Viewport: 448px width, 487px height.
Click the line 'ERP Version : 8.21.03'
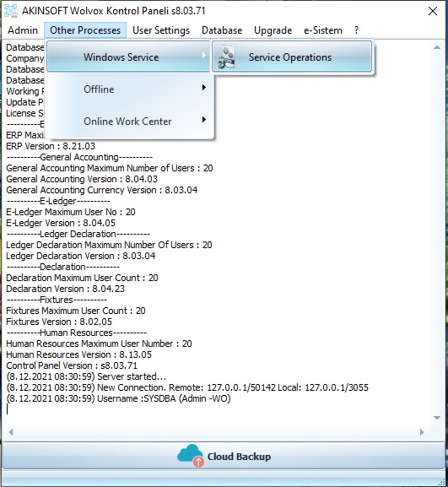pyautogui.click(x=51, y=146)
